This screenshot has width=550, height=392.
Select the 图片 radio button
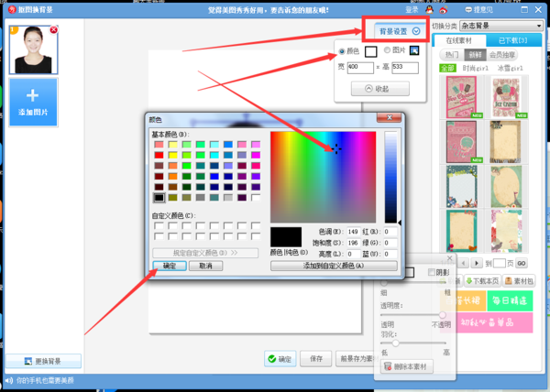click(x=387, y=50)
